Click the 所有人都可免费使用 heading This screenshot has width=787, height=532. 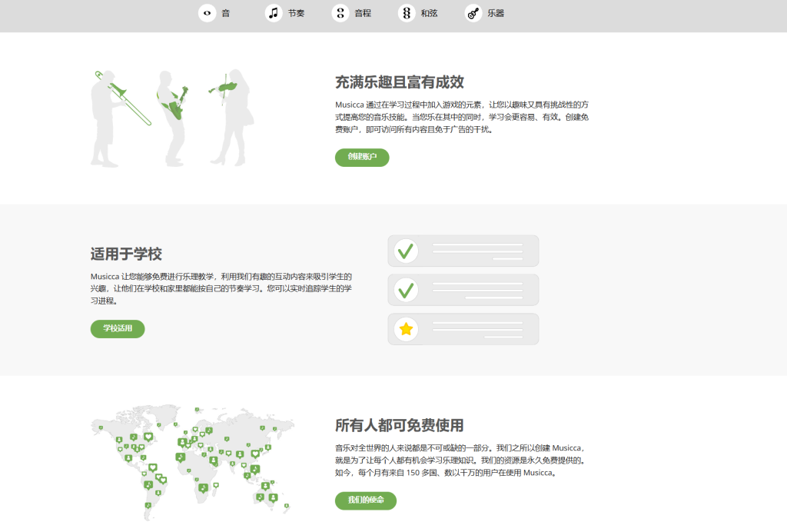click(399, 425)
